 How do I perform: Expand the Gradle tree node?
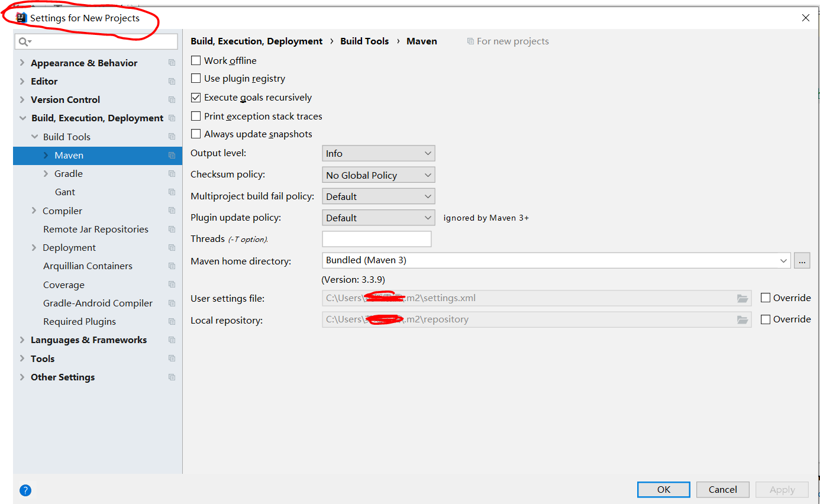pyautogui.click(x=46, y=174)
